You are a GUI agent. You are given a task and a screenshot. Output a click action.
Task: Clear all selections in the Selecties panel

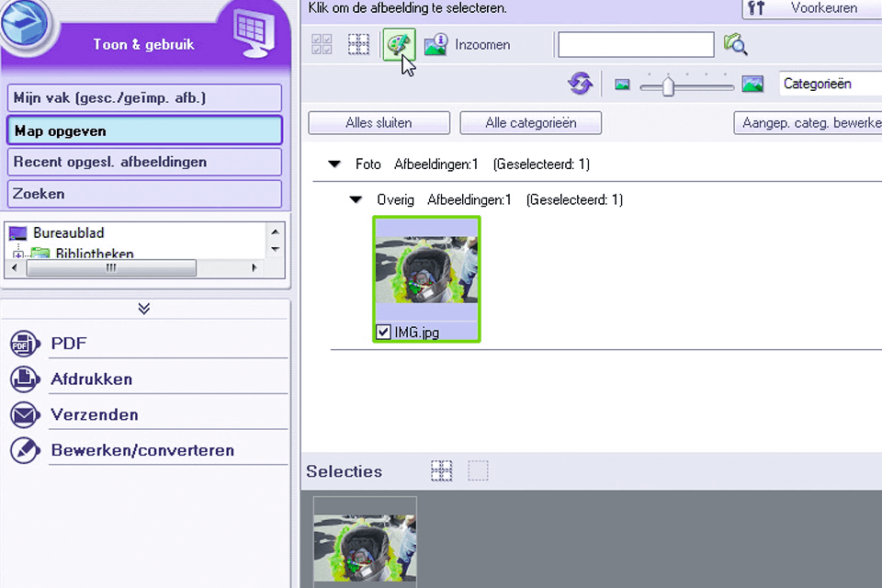[x=478, y=470]
